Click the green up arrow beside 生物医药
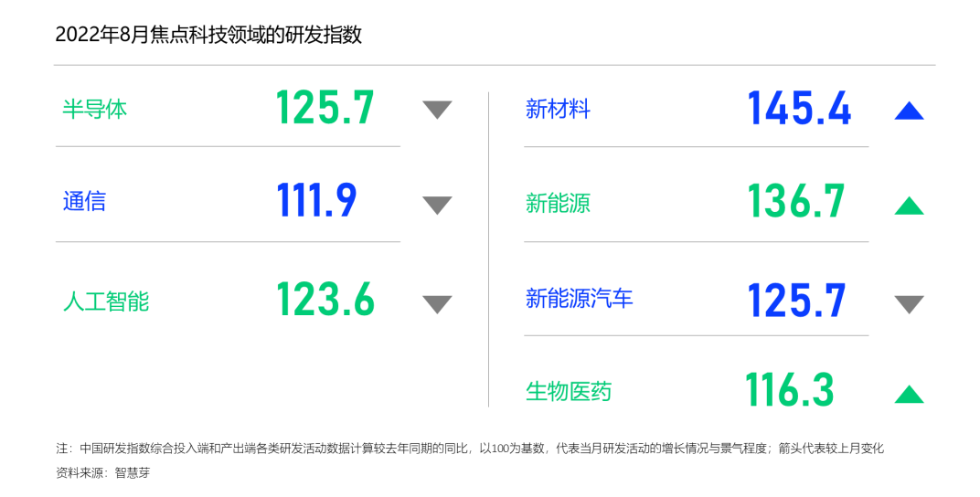The image size is (980, 497). (x=909, y=394)
